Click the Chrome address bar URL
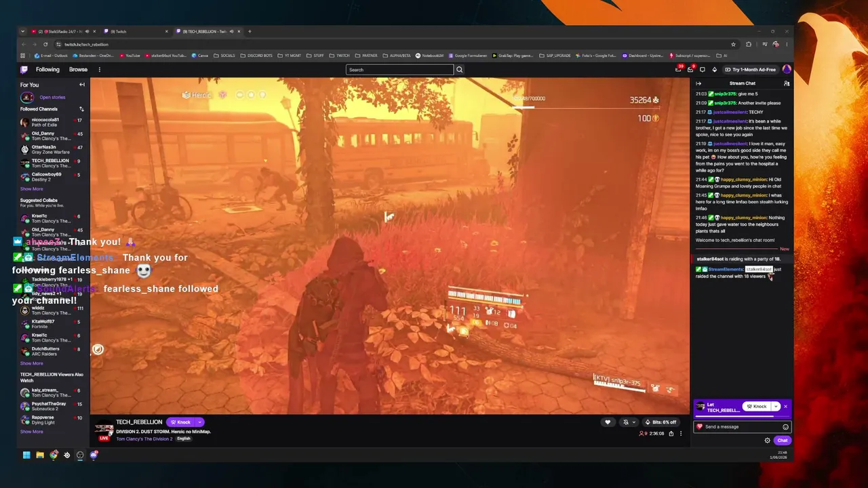 coord(86,44)
